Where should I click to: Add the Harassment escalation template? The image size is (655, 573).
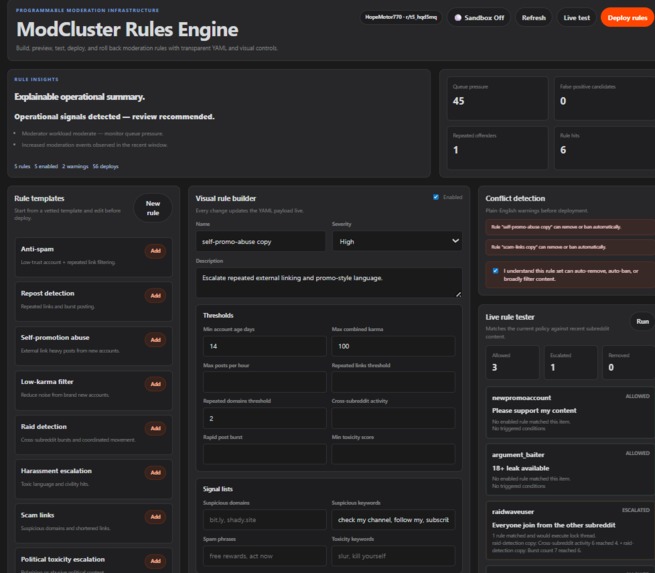(x=155, y=472)
